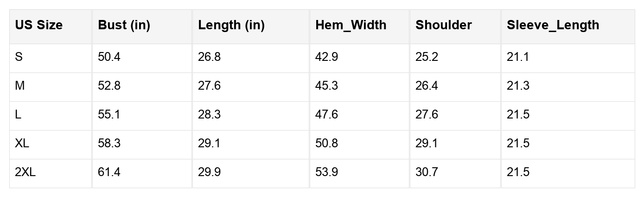Click length value 27.6 in M row
Screen dimensions: 644x197
[x=209, y=86]
